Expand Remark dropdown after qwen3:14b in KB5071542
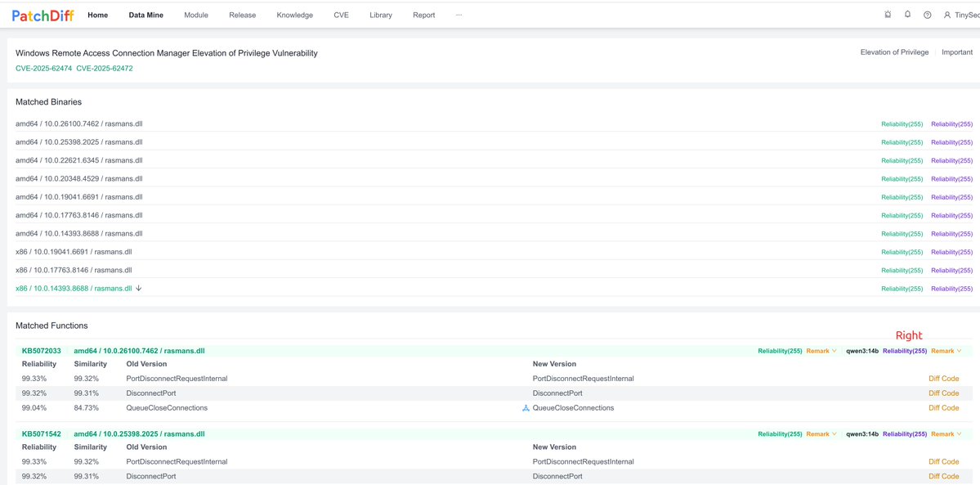The height and width of the screenshot is (485, 980). click(x=946, y=434)
